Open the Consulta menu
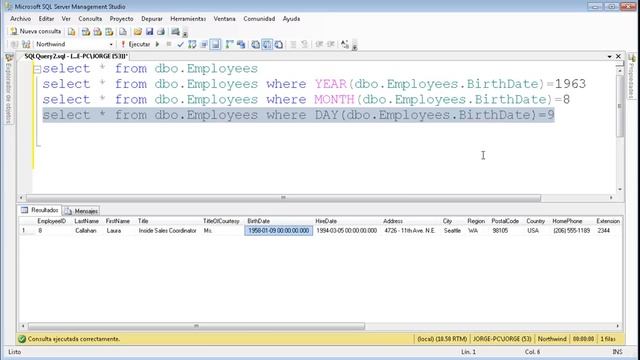This screenshot has width=640, height=360. (x=90, y=19)
